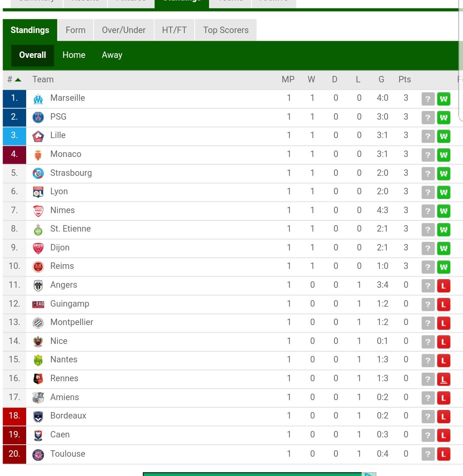The image size is (463, 476).
Task: Click the Nantes yellow crest icon
Action: [38, 360]
